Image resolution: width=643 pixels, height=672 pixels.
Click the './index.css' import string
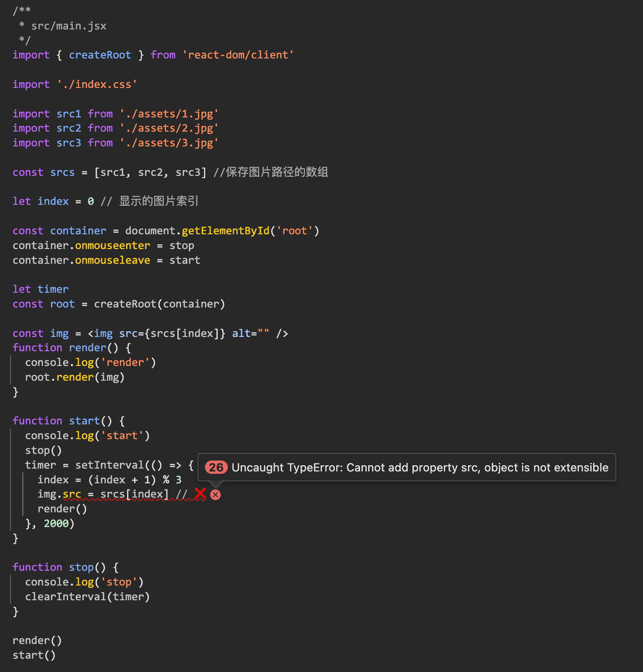pyautogui.click(x=97, y=85)
